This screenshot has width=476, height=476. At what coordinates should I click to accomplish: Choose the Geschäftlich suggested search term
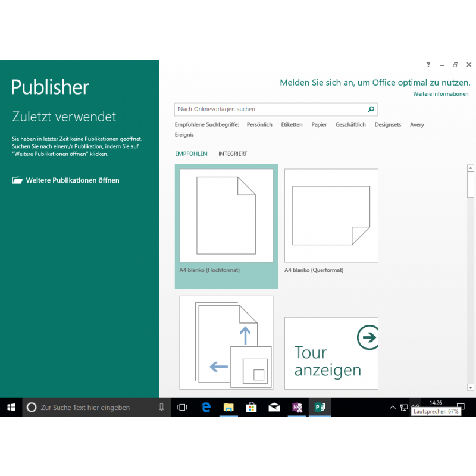(x=350, y=125)
